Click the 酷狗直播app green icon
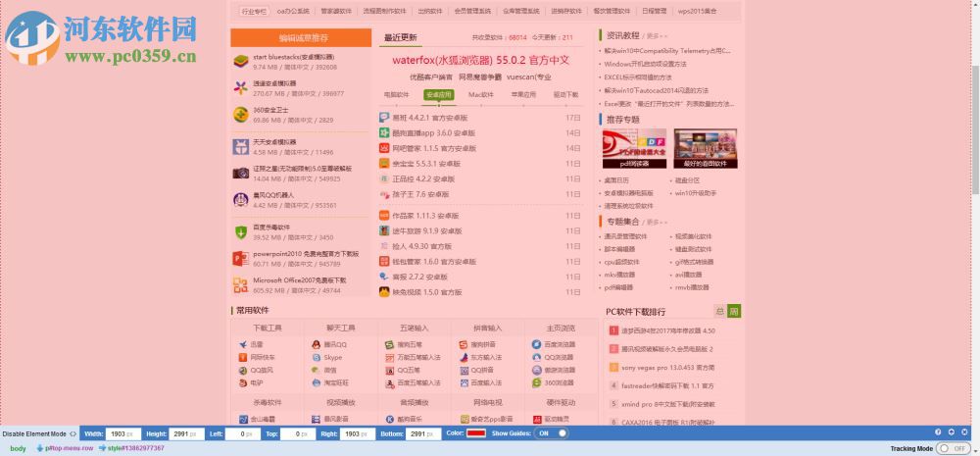Screen dimensions: 980x456 [384, 133]
